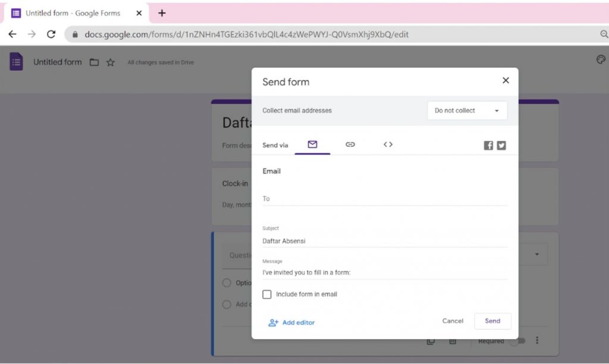The width and height of the screenshot is (609, 364).
Task: Select the Option 1 radio button
Action: click(x=227, y=283)
